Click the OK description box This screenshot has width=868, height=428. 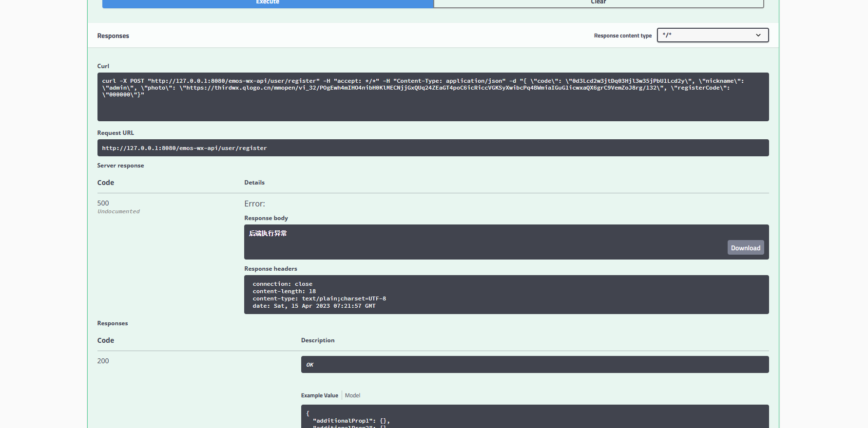[x=535, y=364]
